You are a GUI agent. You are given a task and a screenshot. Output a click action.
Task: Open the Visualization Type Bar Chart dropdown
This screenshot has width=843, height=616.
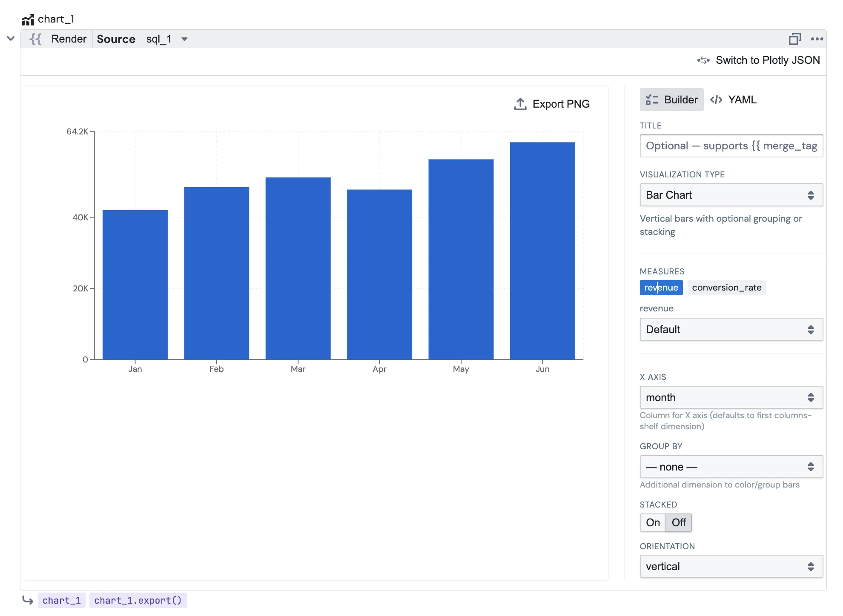point(731,195)
